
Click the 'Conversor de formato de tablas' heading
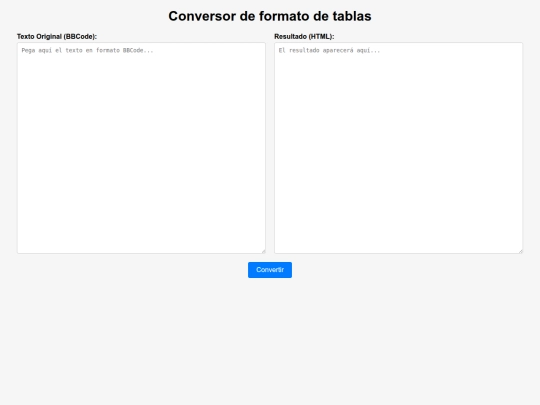click(270, 16)
